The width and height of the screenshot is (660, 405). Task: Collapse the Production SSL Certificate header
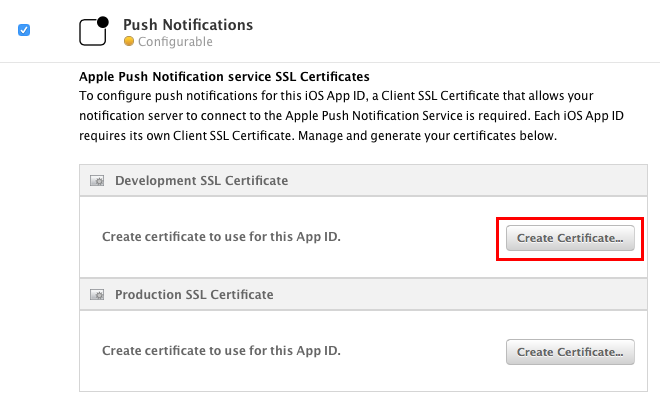[x=363, y=295]
